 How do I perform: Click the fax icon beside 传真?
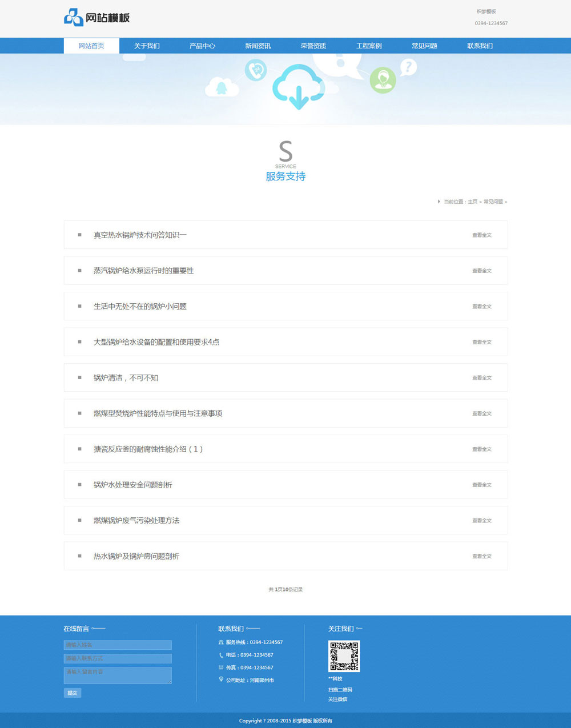point(221,667)
